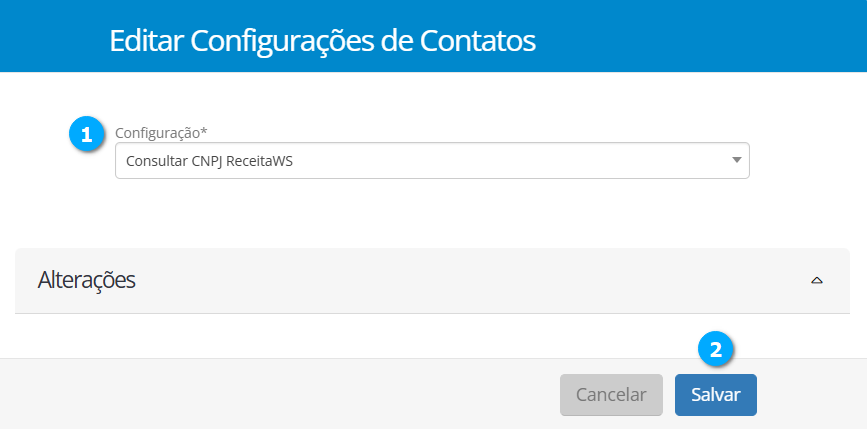Click the Alterações heading text
This screenshot has width=867, height=429.
(x=86, y=280)
